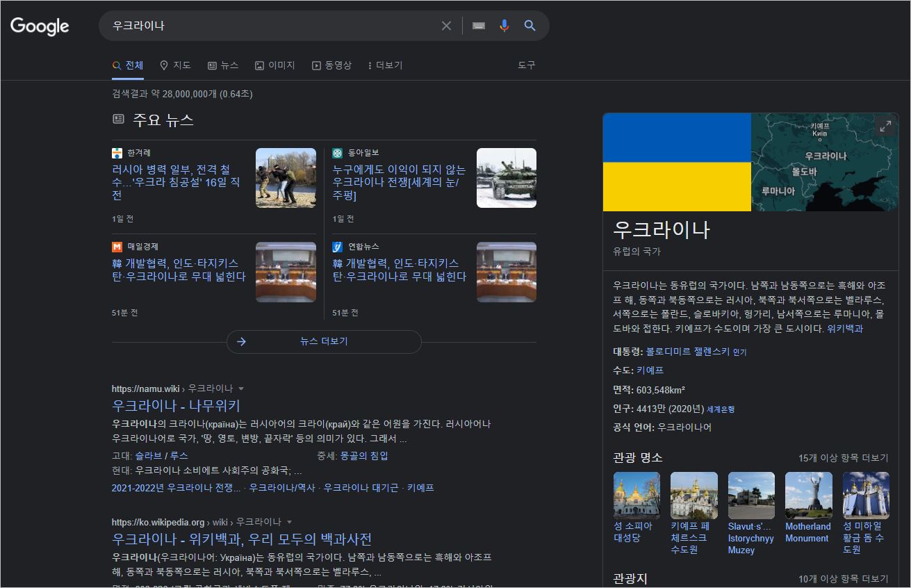Click the 연합뉴스 source icon

[x=337, y=247]
